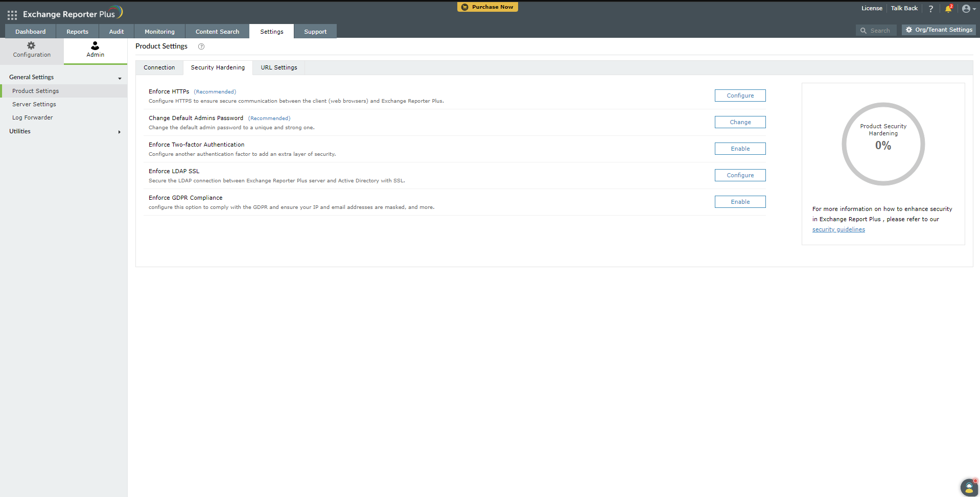The width and height of the screenshot is (980, 497).
Task: Open the security guidelines link
Action: tap(838, 229)
